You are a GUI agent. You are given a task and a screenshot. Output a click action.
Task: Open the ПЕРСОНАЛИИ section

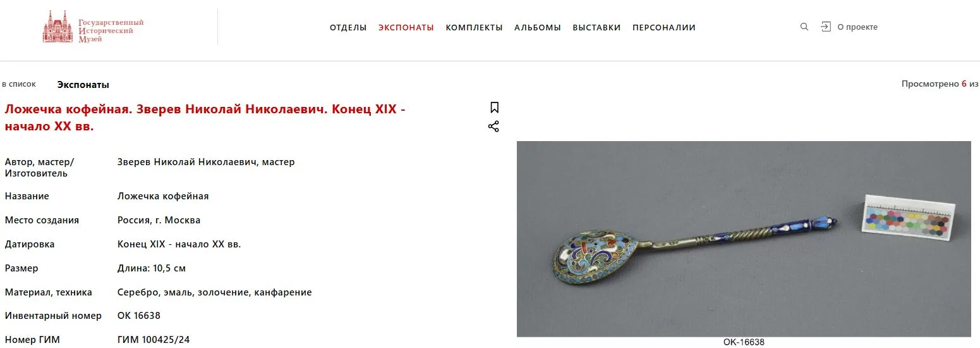tap(664, 27)
